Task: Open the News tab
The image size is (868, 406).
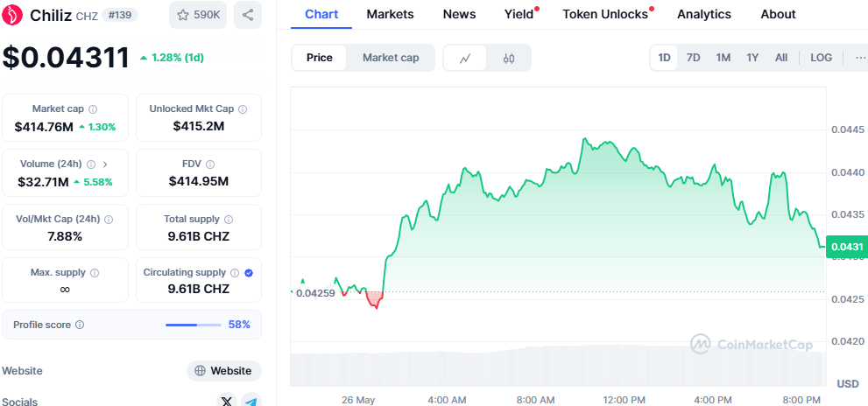Action: 460,14
